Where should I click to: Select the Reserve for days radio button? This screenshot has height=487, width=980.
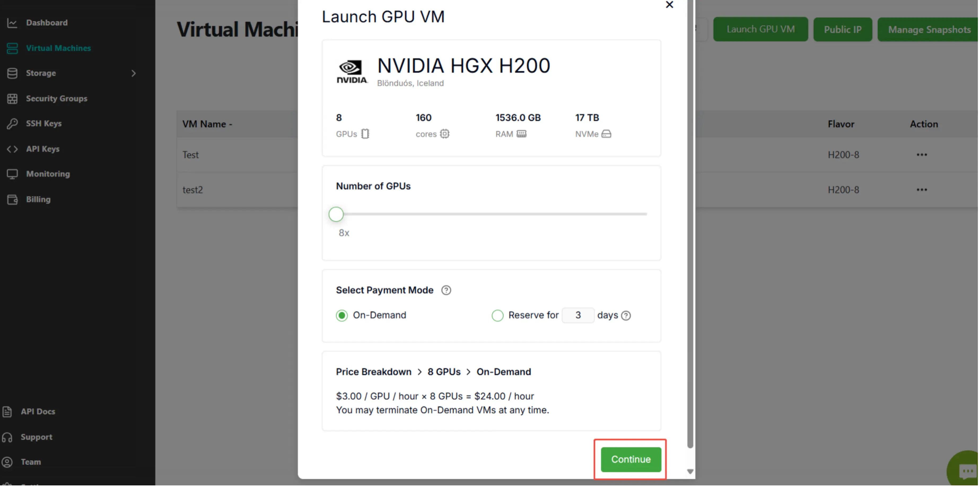pos(497,315)
